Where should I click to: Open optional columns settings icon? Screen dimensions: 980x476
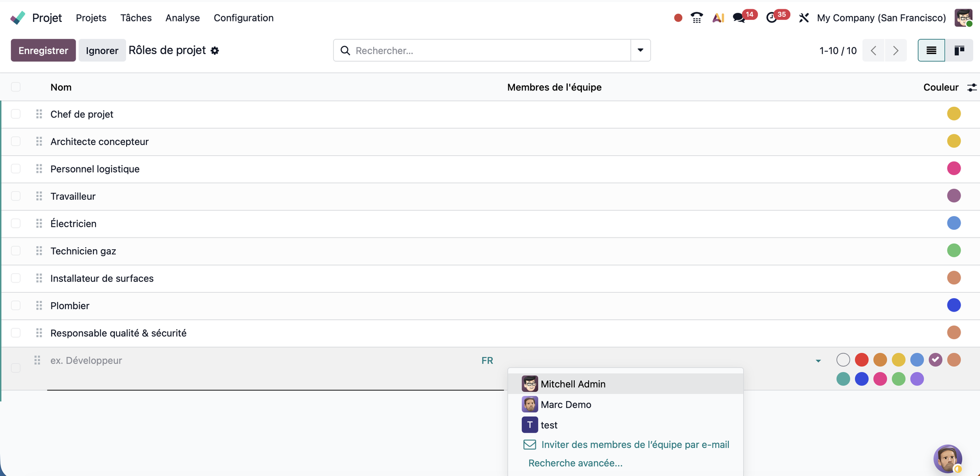click(972, 87)
